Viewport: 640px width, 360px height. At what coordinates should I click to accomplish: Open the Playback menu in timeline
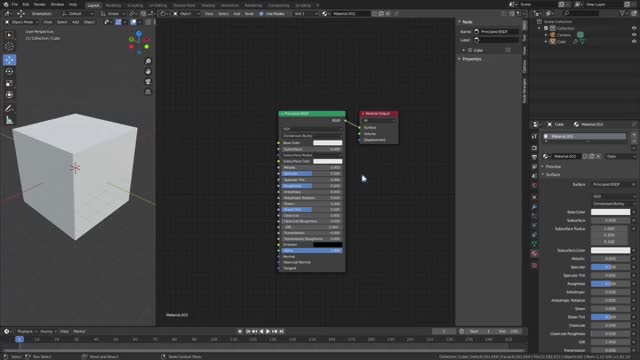(x=27, y=331)
